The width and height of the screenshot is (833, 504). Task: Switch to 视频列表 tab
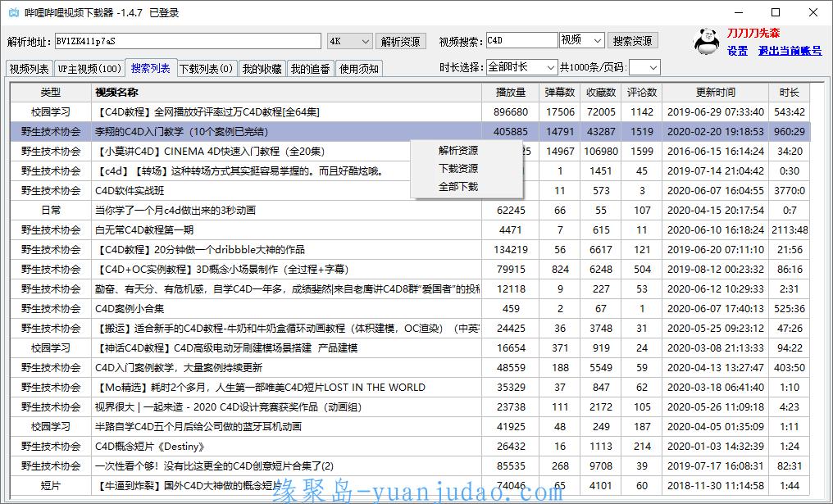[x=30, y=69]
